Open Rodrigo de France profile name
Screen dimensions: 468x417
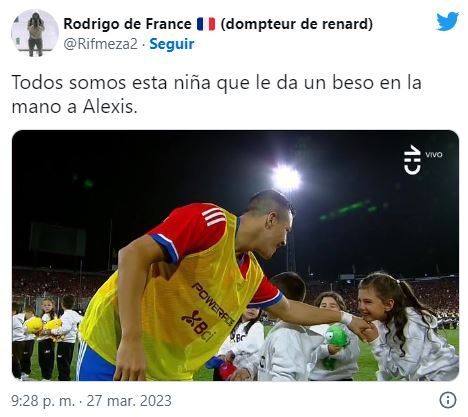tap(127, 24)
